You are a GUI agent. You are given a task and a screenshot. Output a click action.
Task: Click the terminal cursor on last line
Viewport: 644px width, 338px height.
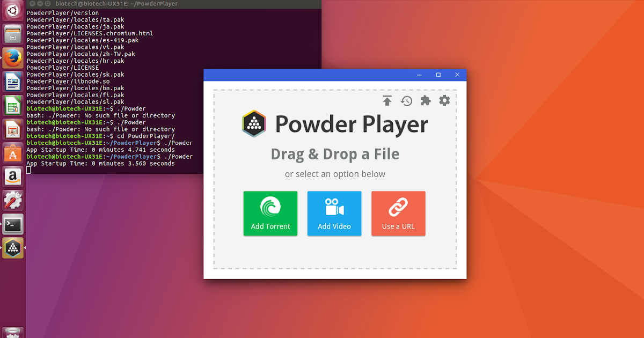tap(28, 170)
